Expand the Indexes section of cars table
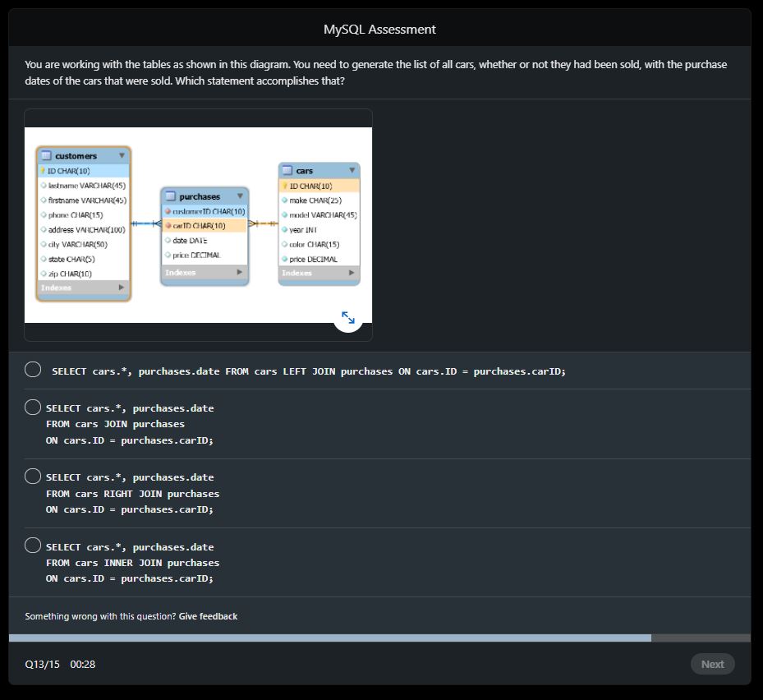This screenshot has height=700, width=763. (x=351, y=272)
